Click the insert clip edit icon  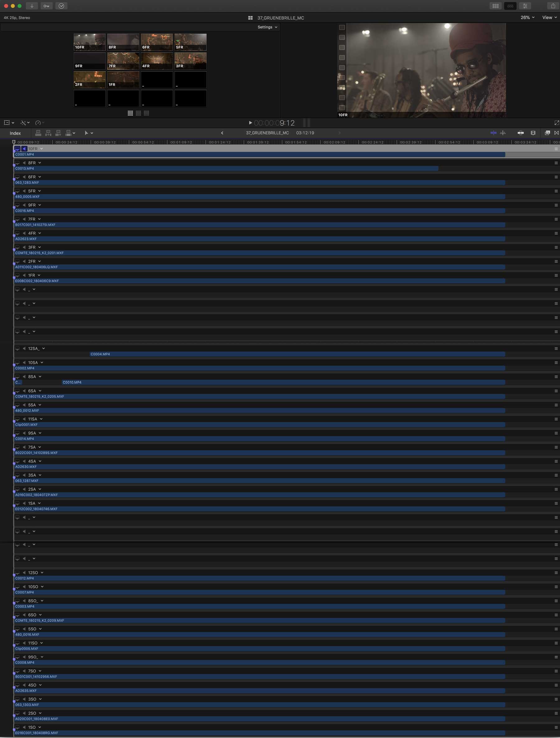48,133
